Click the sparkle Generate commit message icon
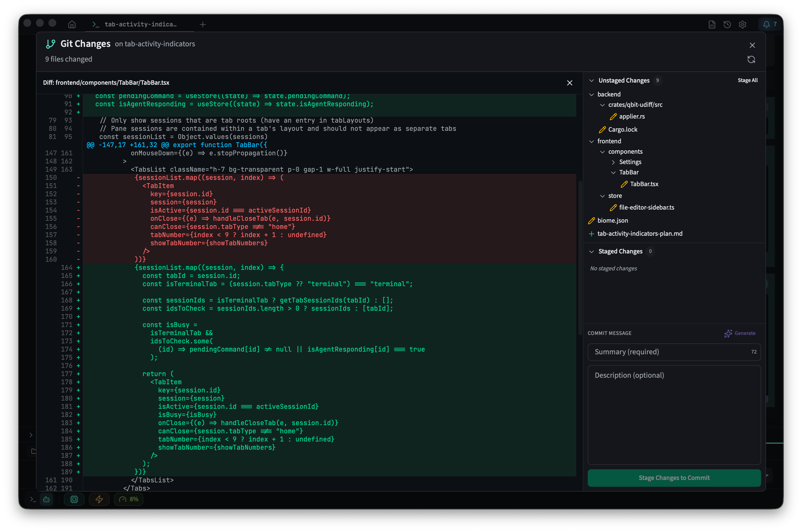 tap(728, 334)
